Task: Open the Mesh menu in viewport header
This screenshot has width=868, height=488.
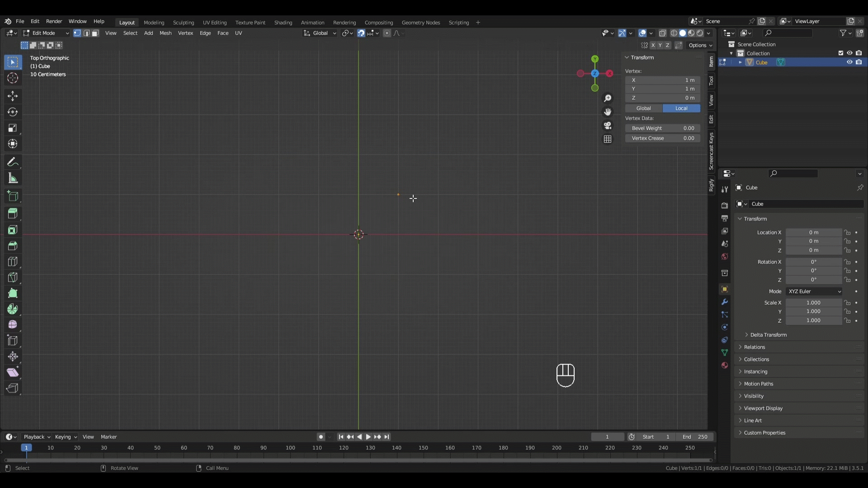Action: point(165,33)
